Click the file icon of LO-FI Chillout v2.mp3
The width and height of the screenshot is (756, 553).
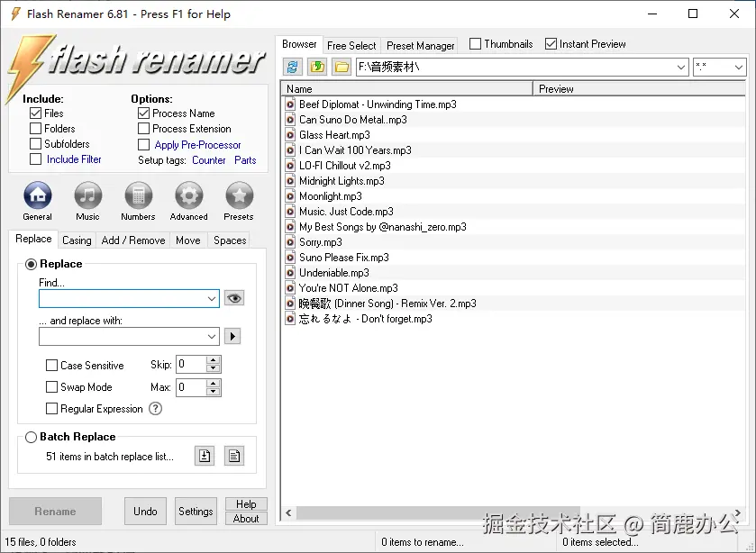click(290, 166)
